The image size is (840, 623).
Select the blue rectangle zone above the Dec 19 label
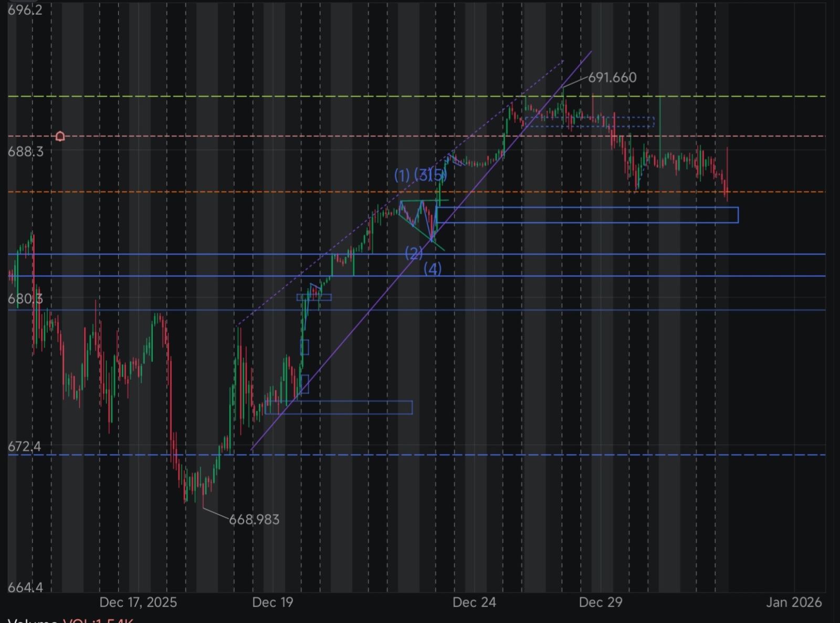[x=339, y=407]
